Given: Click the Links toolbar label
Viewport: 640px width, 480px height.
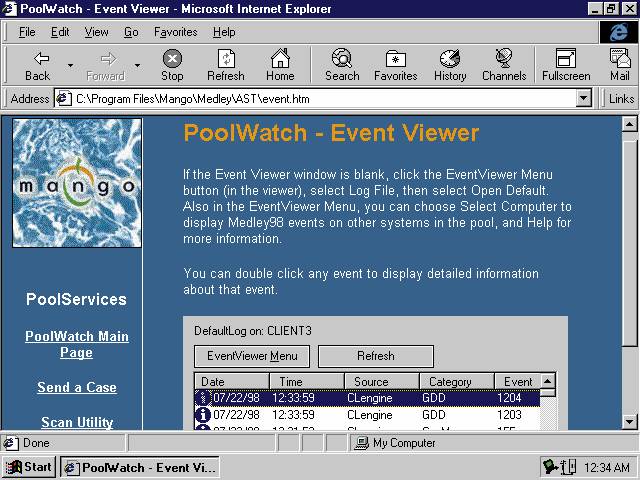Looking at the screenshot, I should coord(621,99).
